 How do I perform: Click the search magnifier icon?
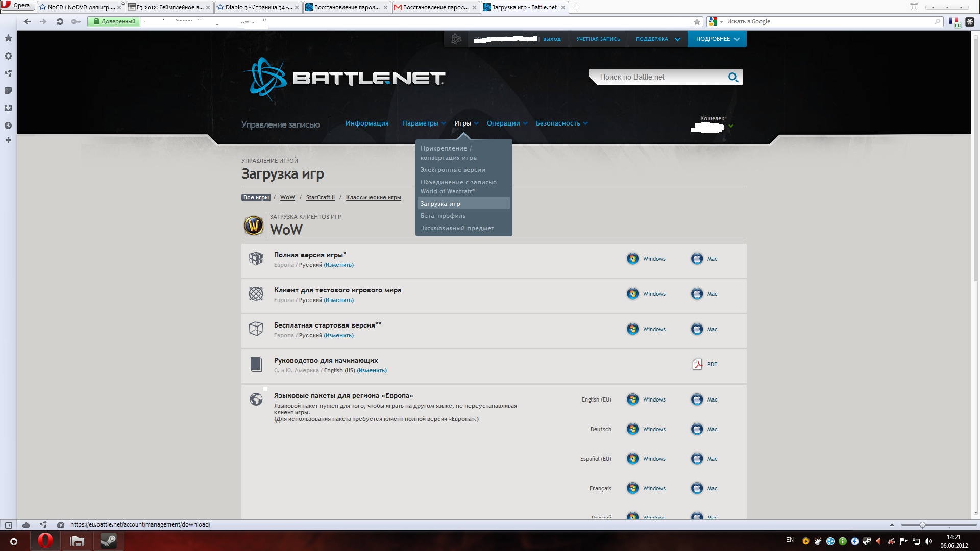coord(733,77)
